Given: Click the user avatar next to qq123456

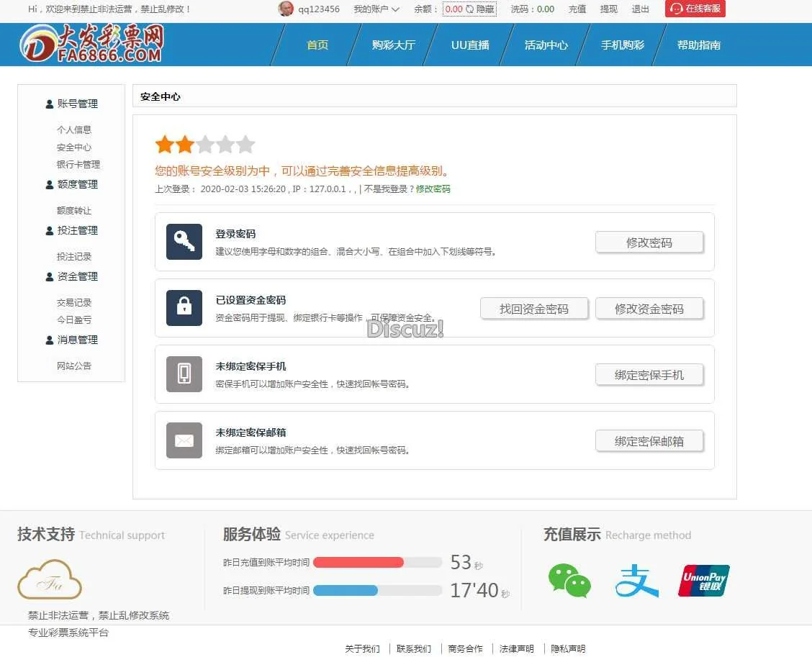Looking at the screenshot, I should [286, 9].
